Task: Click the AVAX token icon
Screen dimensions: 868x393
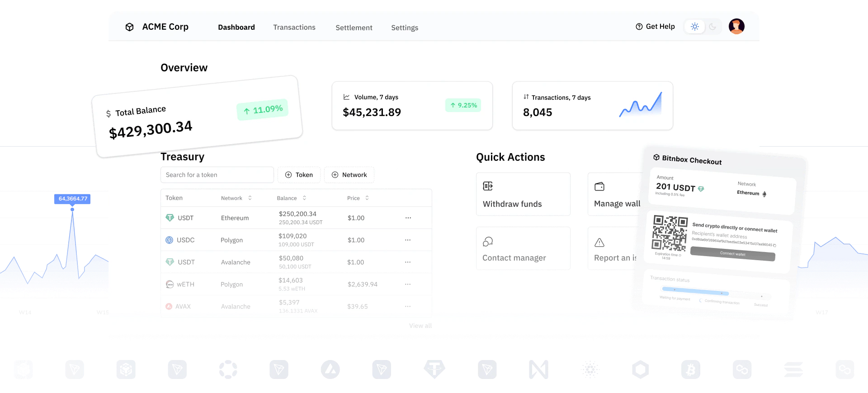Action: 169,306
